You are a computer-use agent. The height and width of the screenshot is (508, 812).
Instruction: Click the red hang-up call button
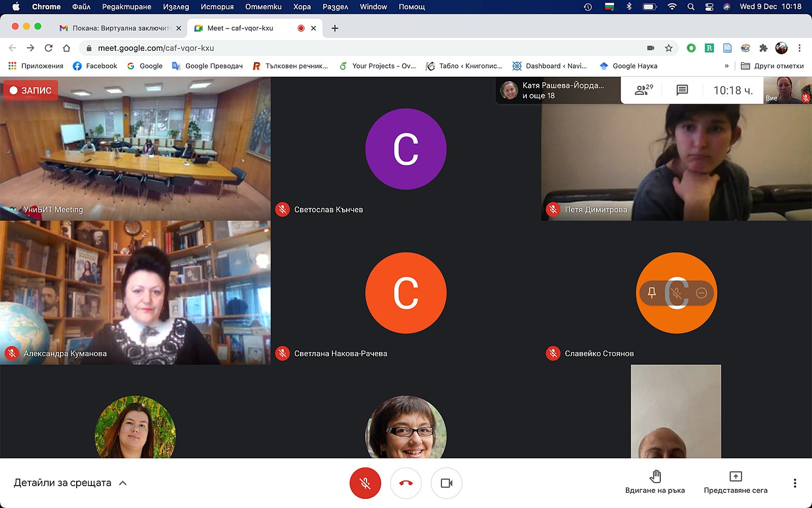[x=405, y=483]
